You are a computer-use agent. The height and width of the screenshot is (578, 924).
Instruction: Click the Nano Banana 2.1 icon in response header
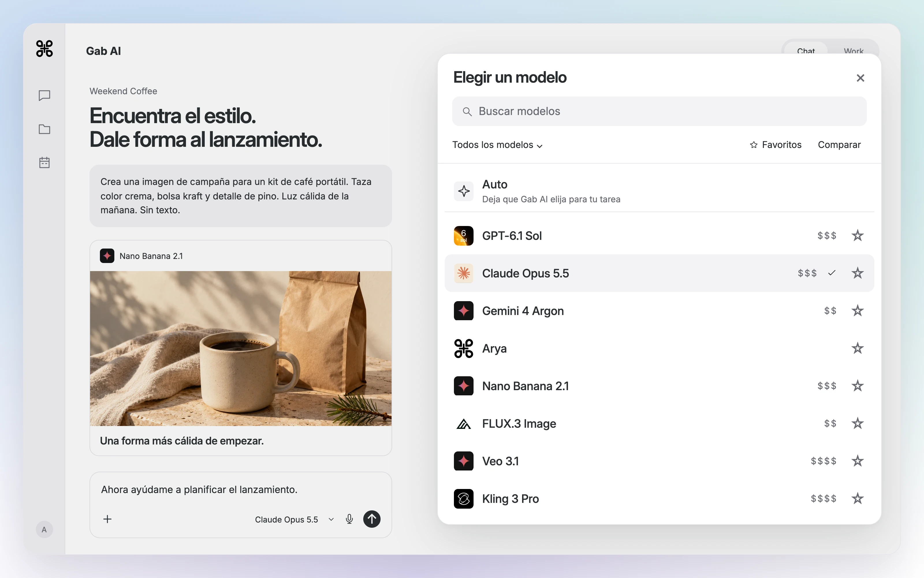tap(107, 256)
